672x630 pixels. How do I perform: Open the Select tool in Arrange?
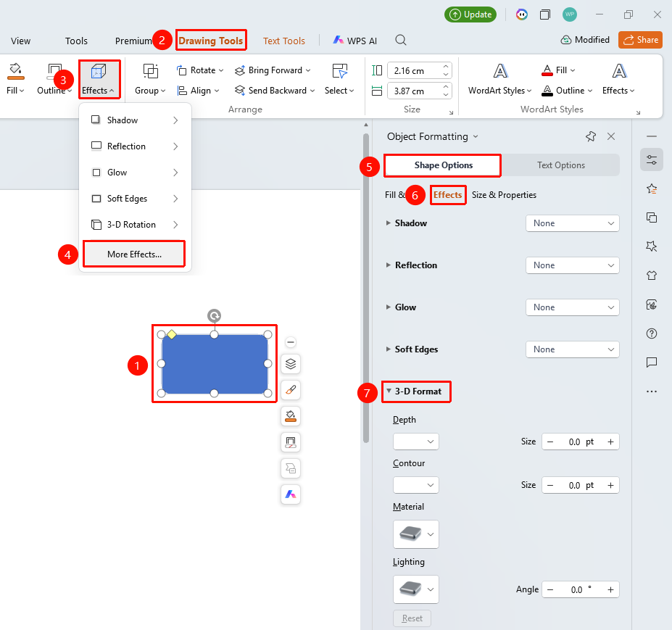(339, 79)
